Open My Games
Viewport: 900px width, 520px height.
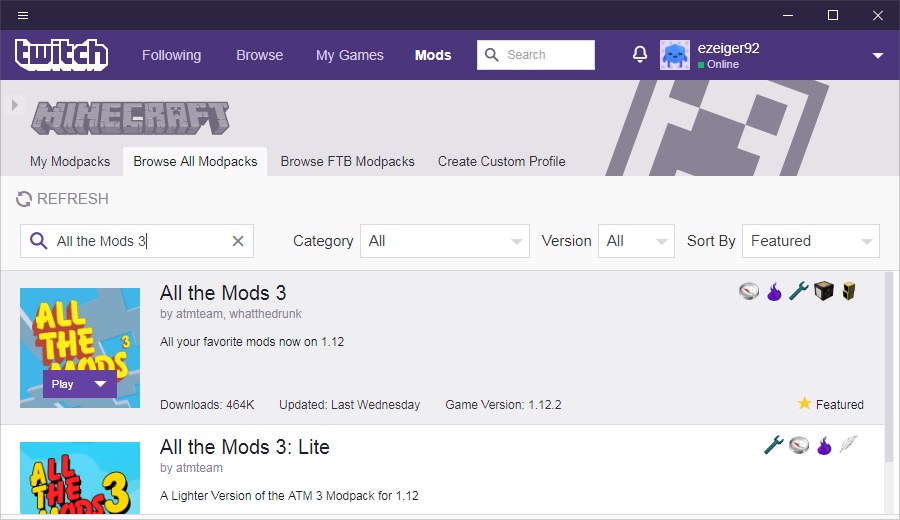(350, 55)
